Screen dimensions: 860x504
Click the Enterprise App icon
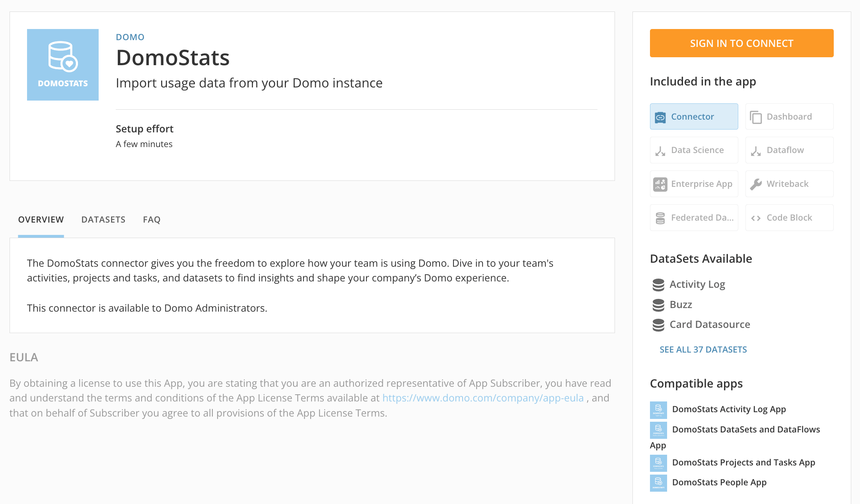(x=660, y=184)
